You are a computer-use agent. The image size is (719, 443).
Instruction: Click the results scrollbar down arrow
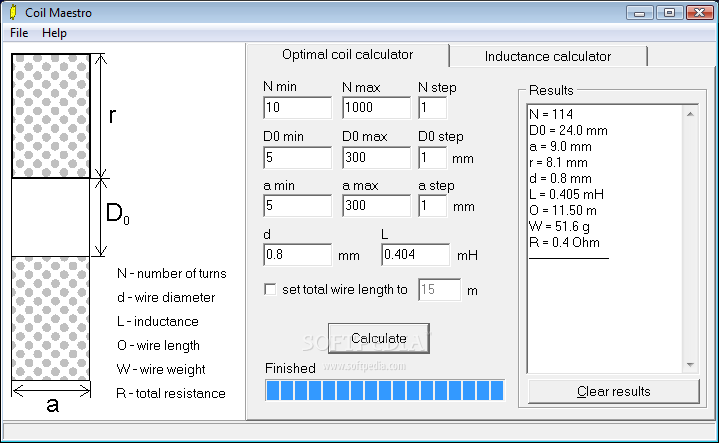(x=690, y=365)
